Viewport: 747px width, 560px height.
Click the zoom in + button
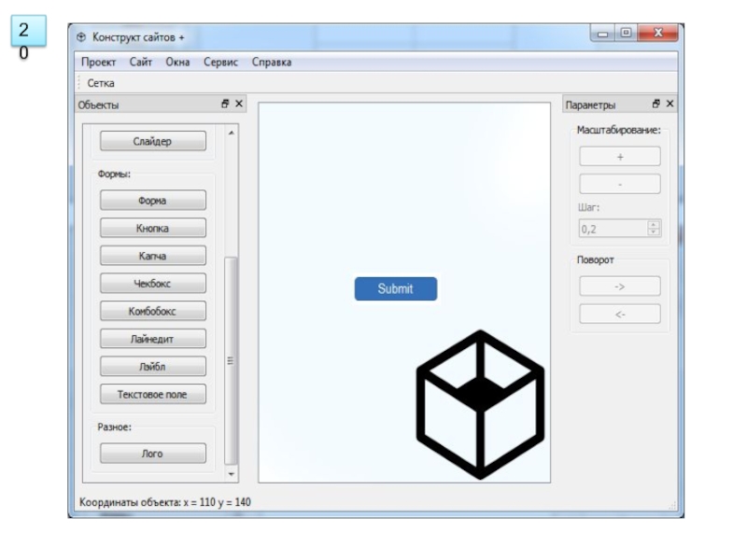tap(620, 157)
